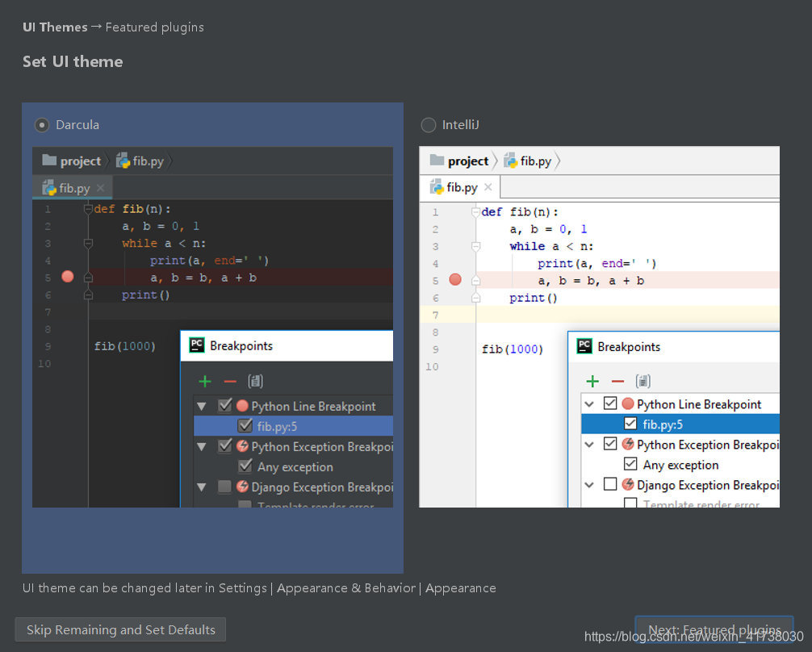Click green add breakpoint icon in IntelliJ preview
Screen dimensions: 812x652
pyautogui.click(x=592, y=382)
